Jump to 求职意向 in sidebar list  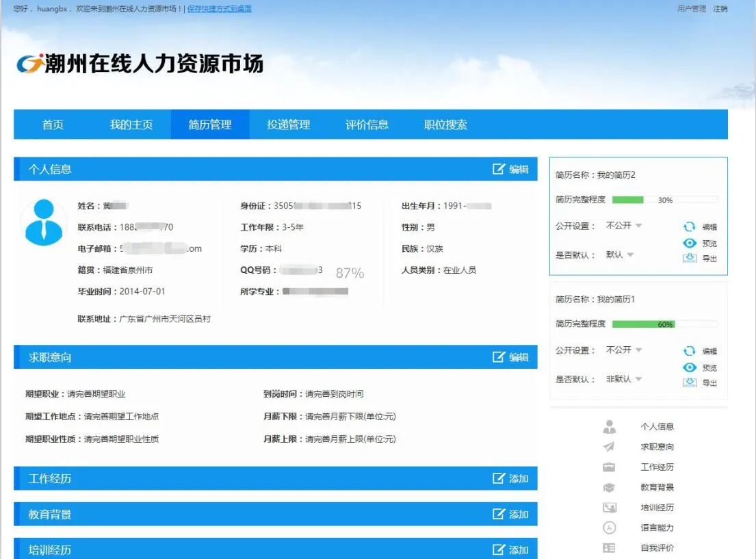coord(657,447)
